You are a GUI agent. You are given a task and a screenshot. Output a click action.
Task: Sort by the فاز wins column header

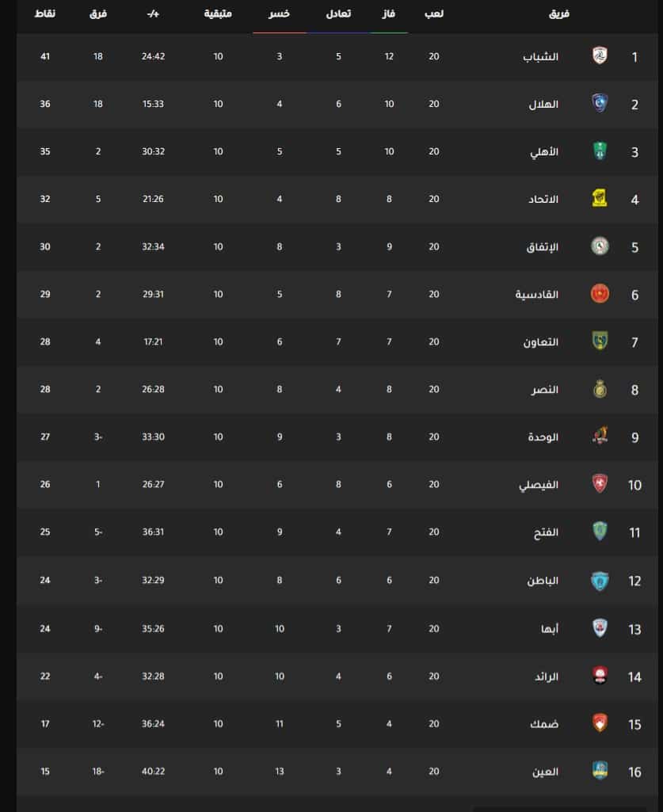click(389, 14)
